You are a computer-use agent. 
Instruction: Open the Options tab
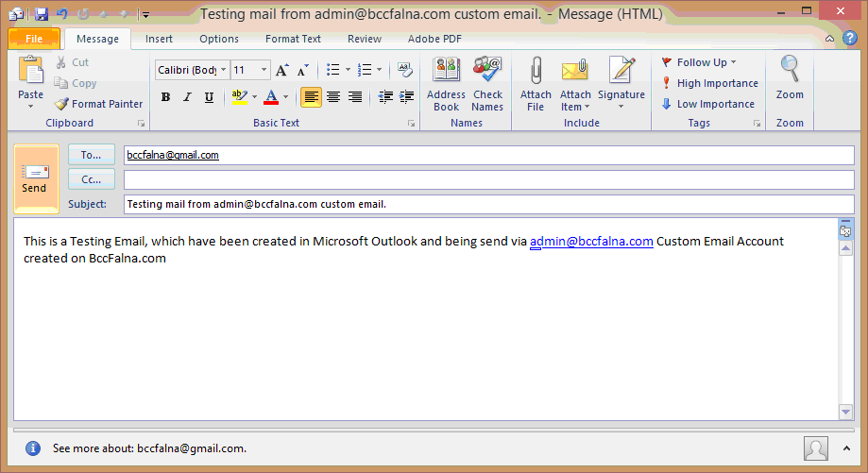pyautogui.click(x=219, y=39)
